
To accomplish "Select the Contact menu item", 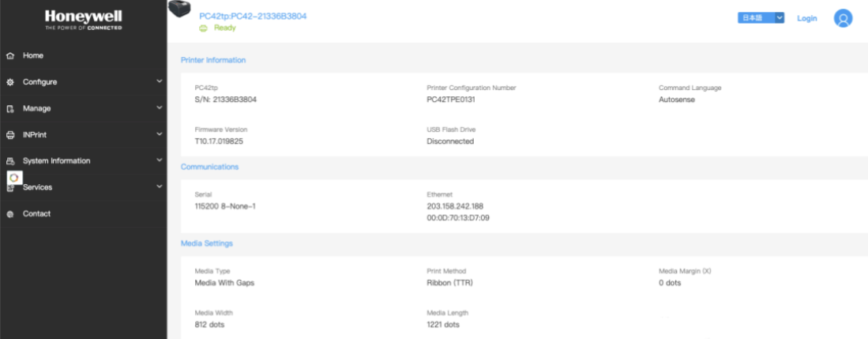I will [x=36, y=214].
